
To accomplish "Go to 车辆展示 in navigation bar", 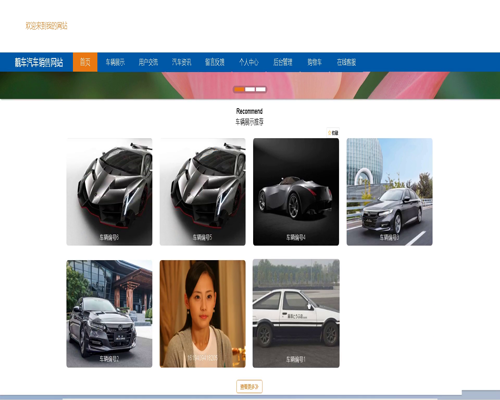I will click(115, 62).
